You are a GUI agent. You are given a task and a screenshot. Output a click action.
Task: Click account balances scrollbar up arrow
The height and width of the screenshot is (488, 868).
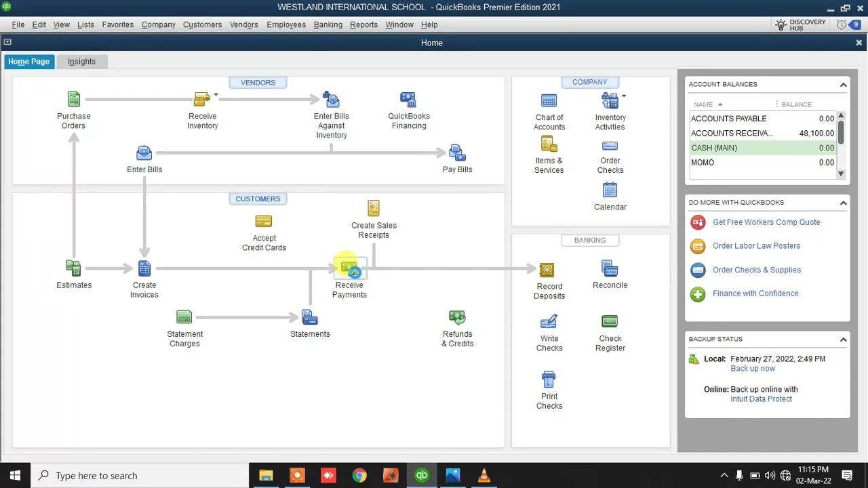point(841,116)
